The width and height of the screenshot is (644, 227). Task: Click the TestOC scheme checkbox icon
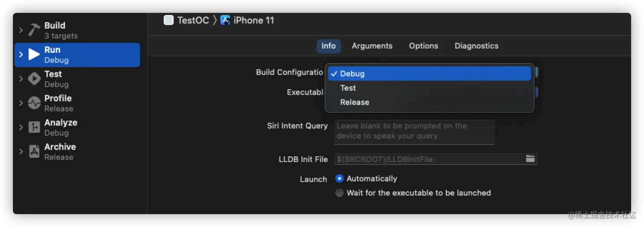click(x=169, y=20)
